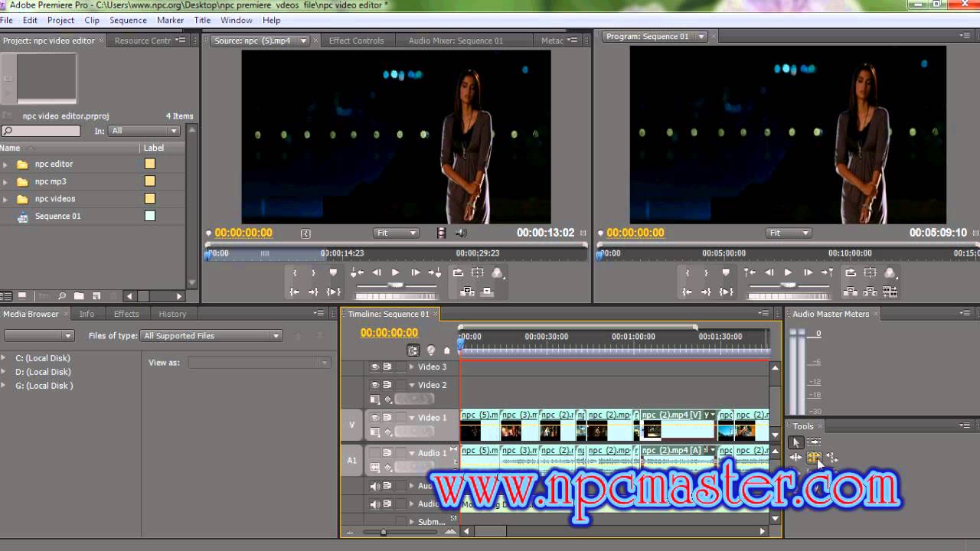
Task: Switch to Effect Controls tab
Action: (x=356, y=41)
